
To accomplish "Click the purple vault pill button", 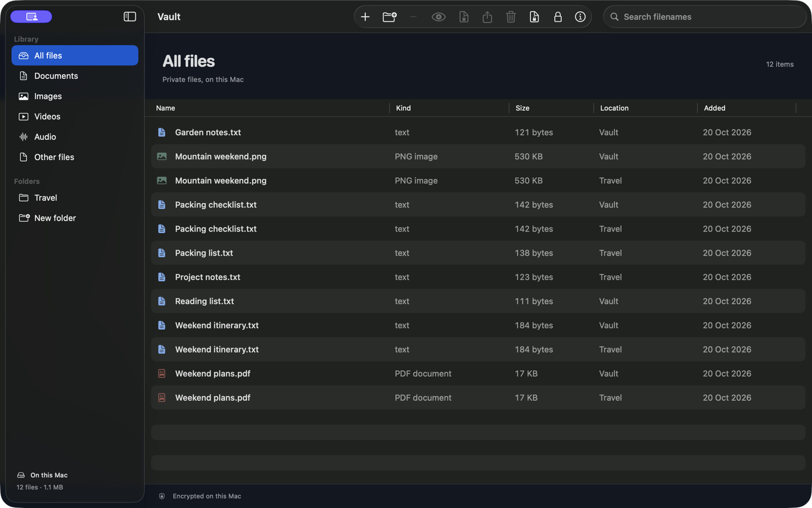I will [x=31, y=17].
